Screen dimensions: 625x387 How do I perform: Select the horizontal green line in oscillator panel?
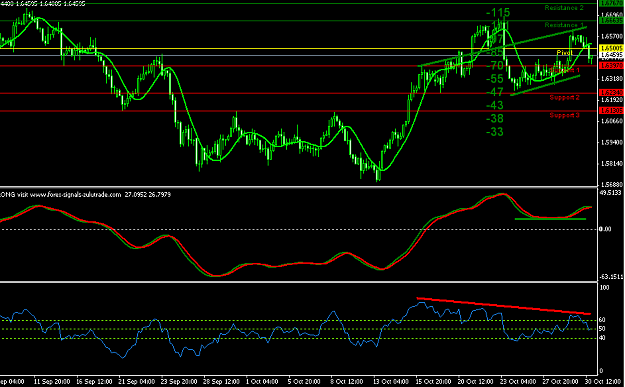click(550, 219)
